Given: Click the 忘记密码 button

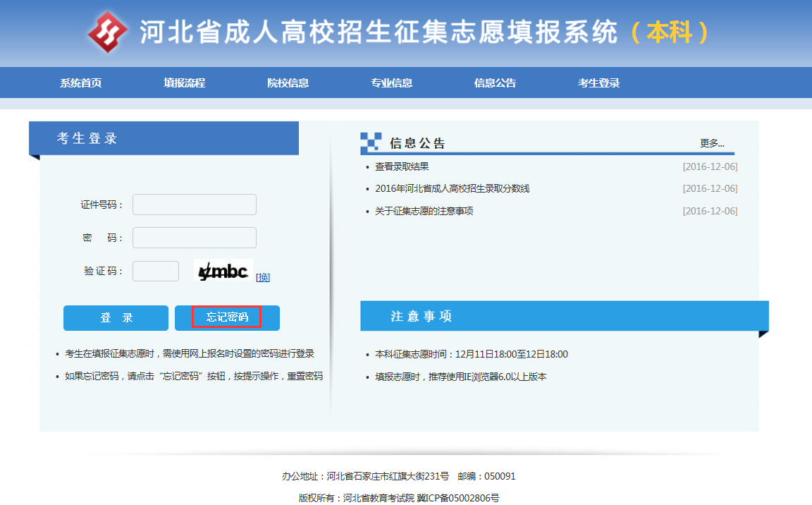Looking at the screenshot, I should point(227,317).
